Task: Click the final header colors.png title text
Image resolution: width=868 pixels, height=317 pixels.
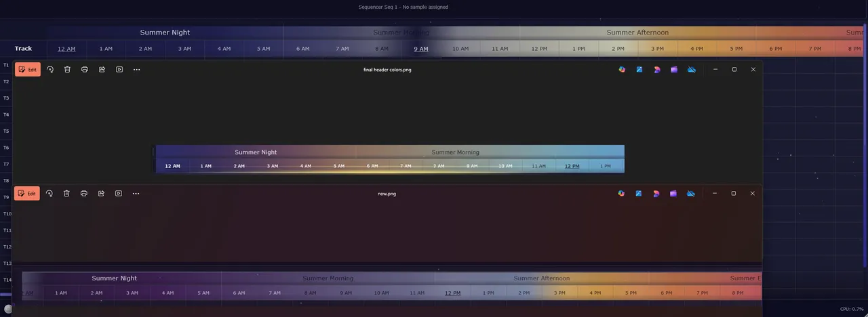Action: click(387, 70)
